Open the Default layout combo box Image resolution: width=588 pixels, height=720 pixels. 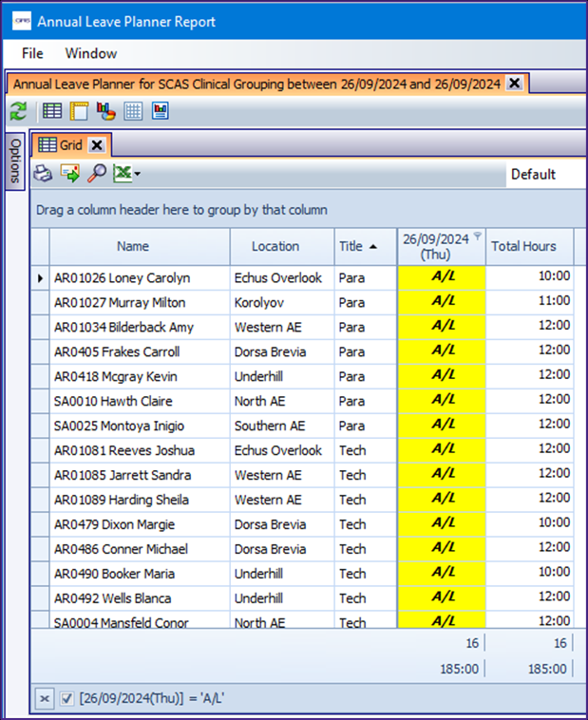tap(541, 174)
